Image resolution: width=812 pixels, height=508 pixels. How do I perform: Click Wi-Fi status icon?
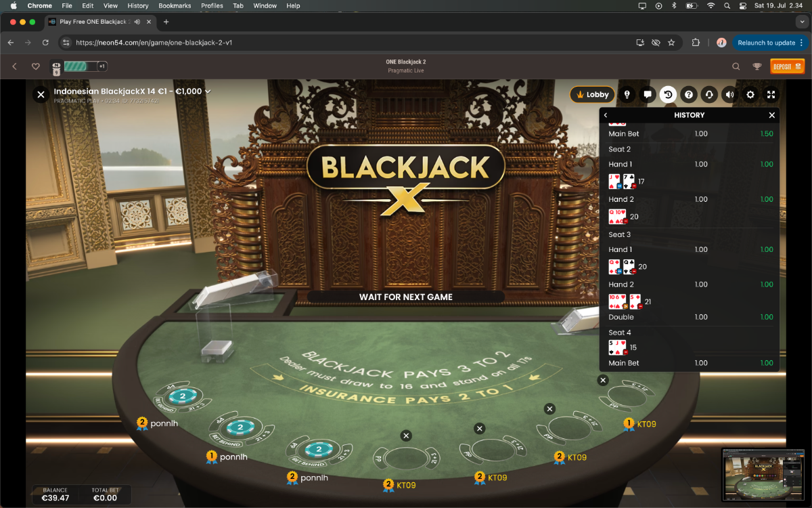710,5
